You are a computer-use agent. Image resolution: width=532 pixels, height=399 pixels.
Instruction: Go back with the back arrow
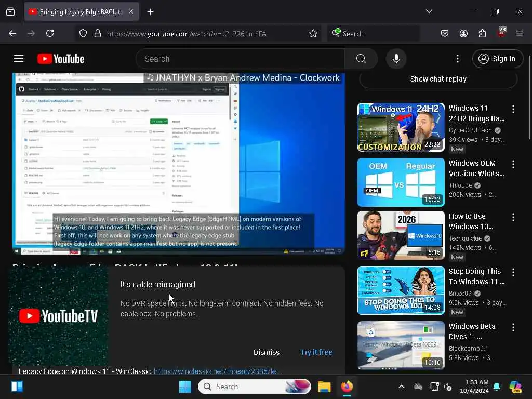(12, 33)
